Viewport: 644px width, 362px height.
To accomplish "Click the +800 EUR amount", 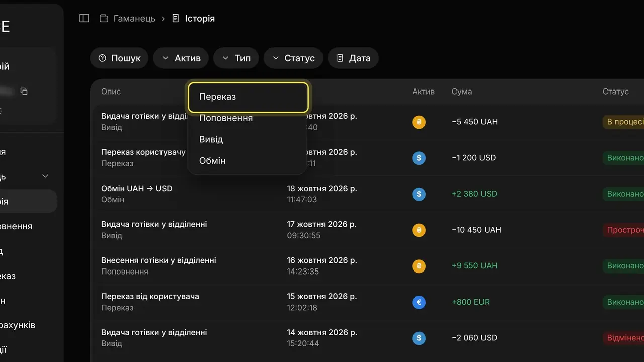I will click(x=470, y=302).
